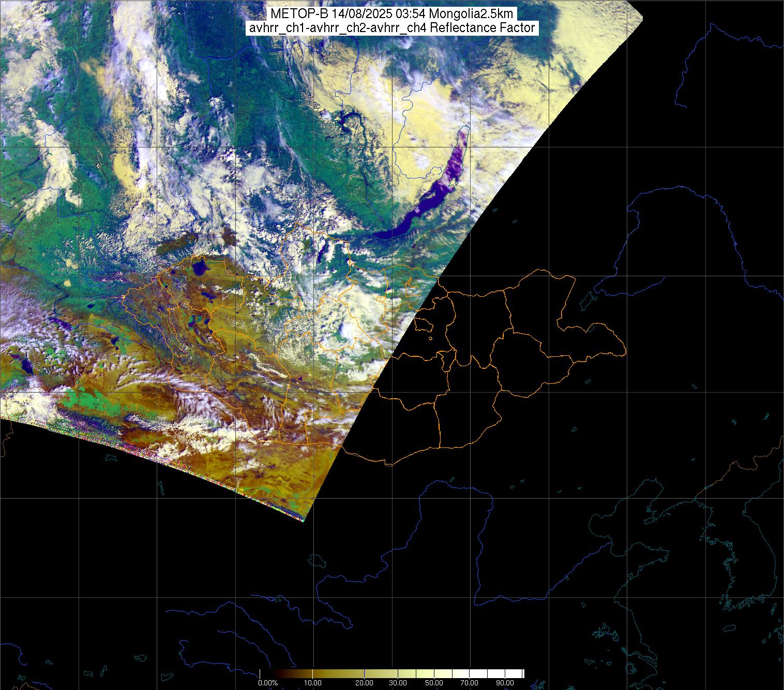This screenshot has width=784, height=690.
Task: Click the title line "METOP-B 14/08/2025 03:54 Mongolia2.5km"
Action: tap(392, 14)
